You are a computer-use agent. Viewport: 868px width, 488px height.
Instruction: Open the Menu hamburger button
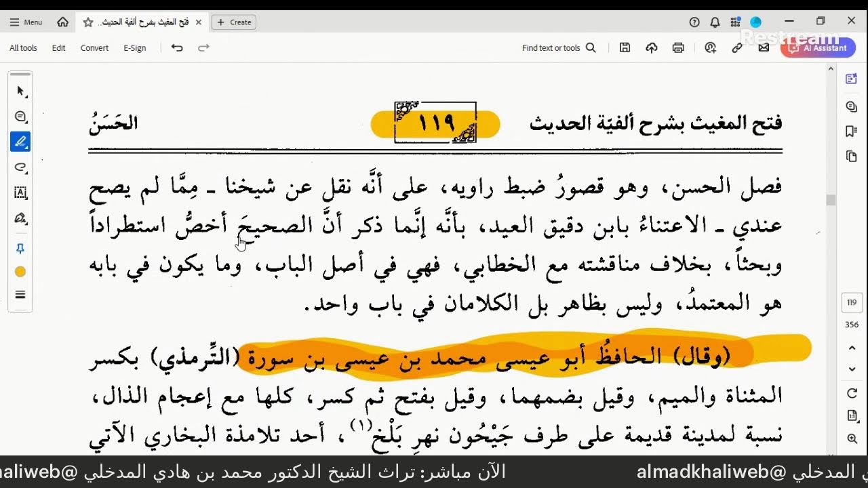(x=26, y=22)
